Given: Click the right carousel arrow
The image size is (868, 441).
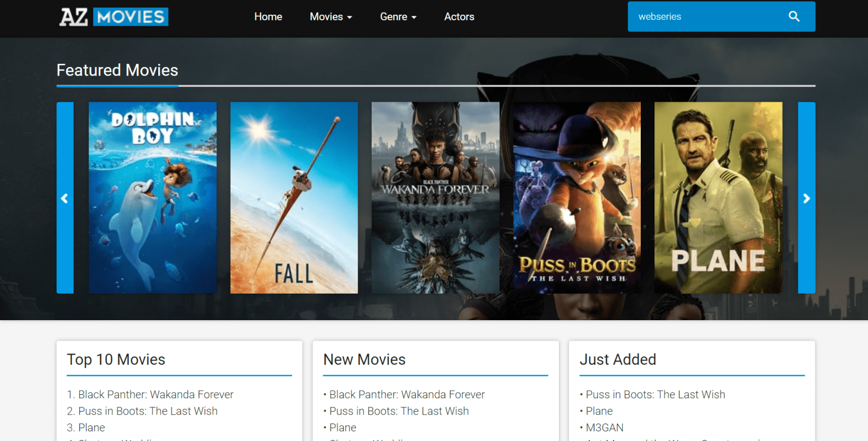Looking at the screenshot, I should (806, 198).
